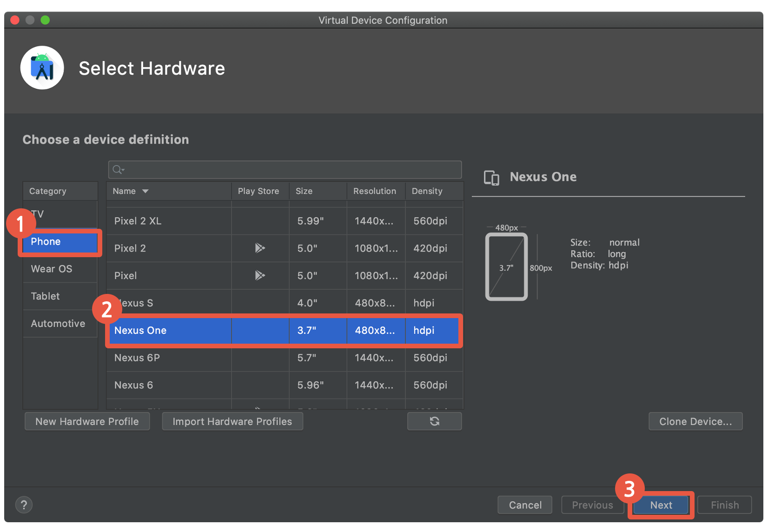This screenshot has height=532, width=768.
Task: Click the Nexus One screen preview diagram
Action: (x=506, y=267)
